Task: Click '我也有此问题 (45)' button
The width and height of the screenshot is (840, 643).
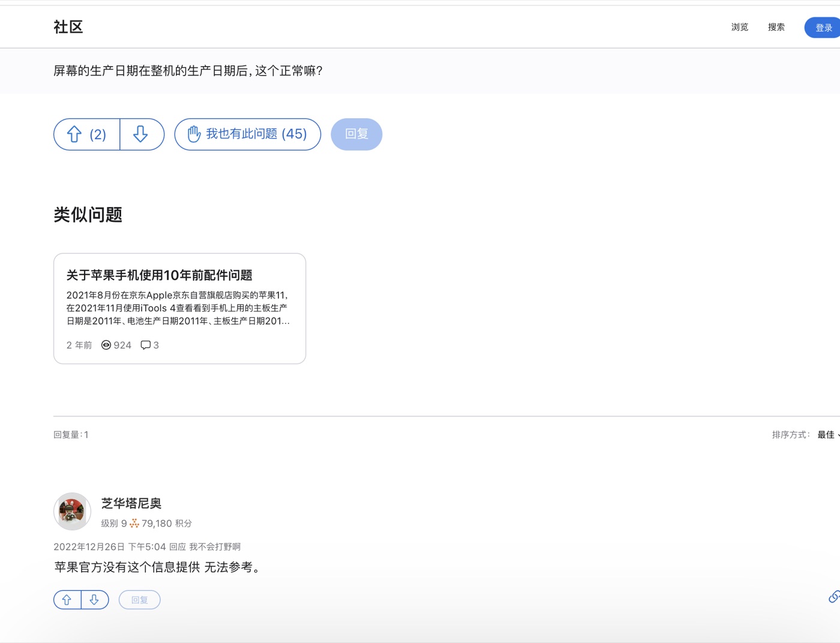Action: click(248, 134)
